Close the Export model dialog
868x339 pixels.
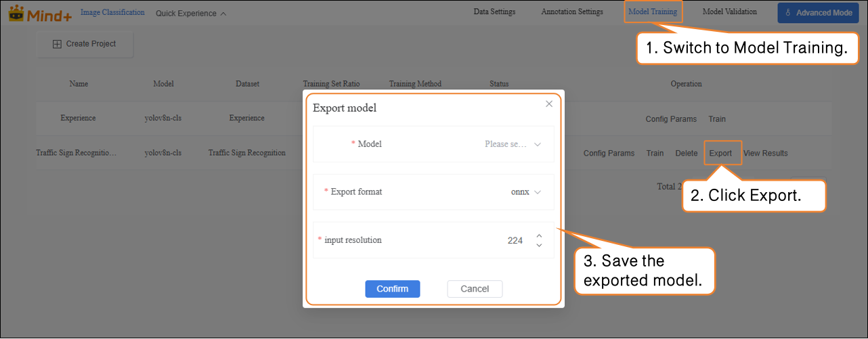click(549, 104)
